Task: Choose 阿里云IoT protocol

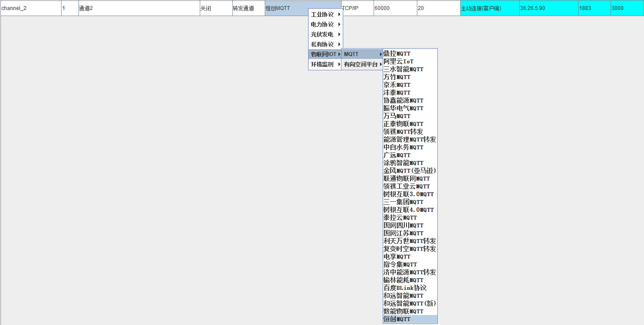Action: point(410,61)
